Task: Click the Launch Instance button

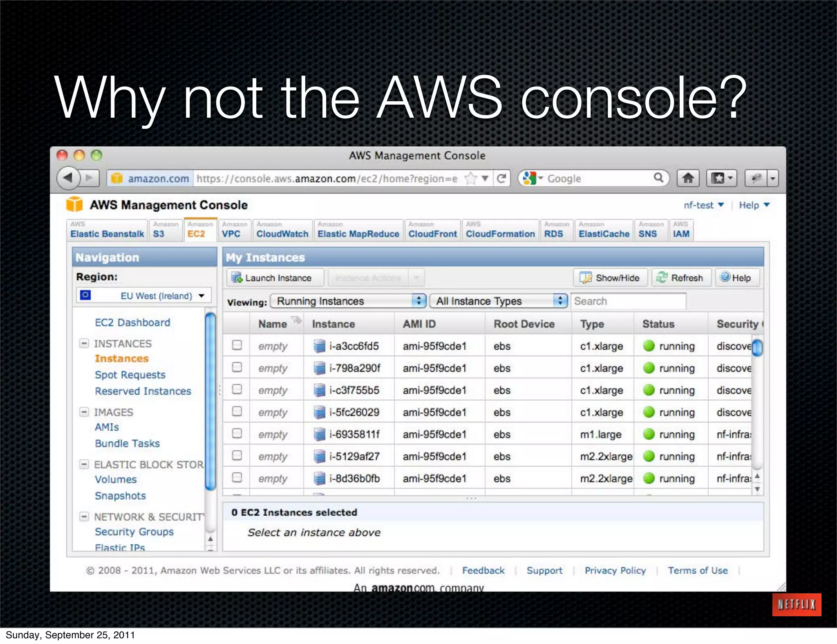Action: pos(275,278)
